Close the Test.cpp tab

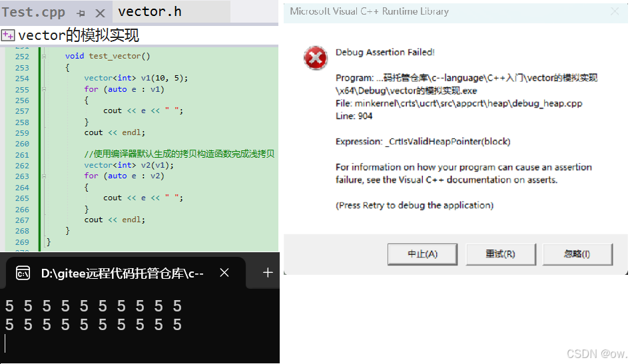(100, 13)
